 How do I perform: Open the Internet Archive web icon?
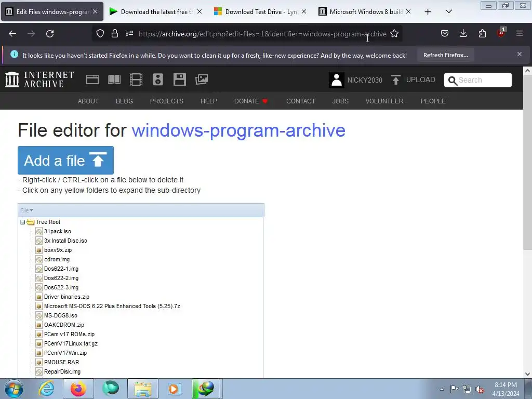(92, 79)
